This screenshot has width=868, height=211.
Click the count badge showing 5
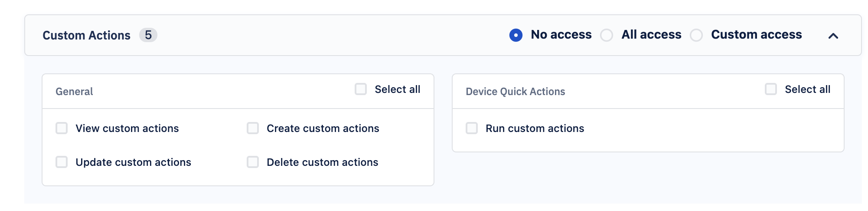coord(148,35)
